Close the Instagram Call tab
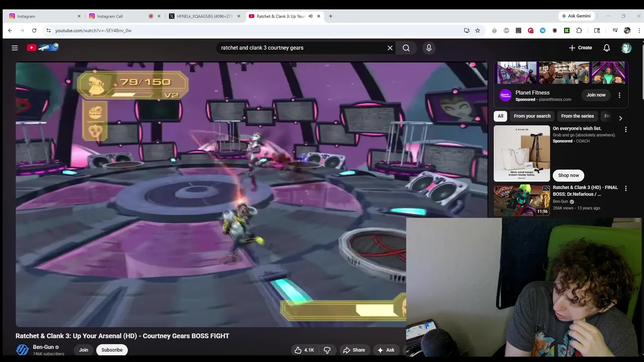Screen dimensions: 644x362 [x=159, y=16]
